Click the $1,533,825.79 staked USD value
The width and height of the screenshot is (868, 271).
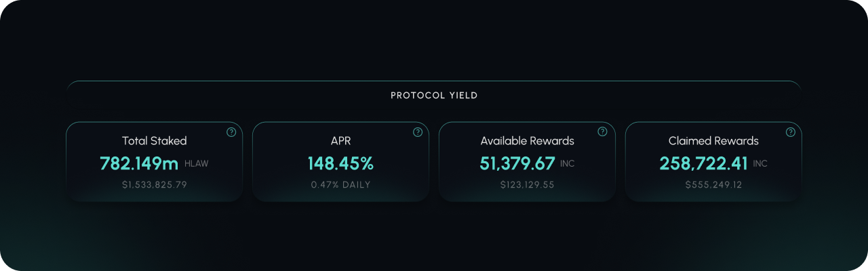coord(154,185)
